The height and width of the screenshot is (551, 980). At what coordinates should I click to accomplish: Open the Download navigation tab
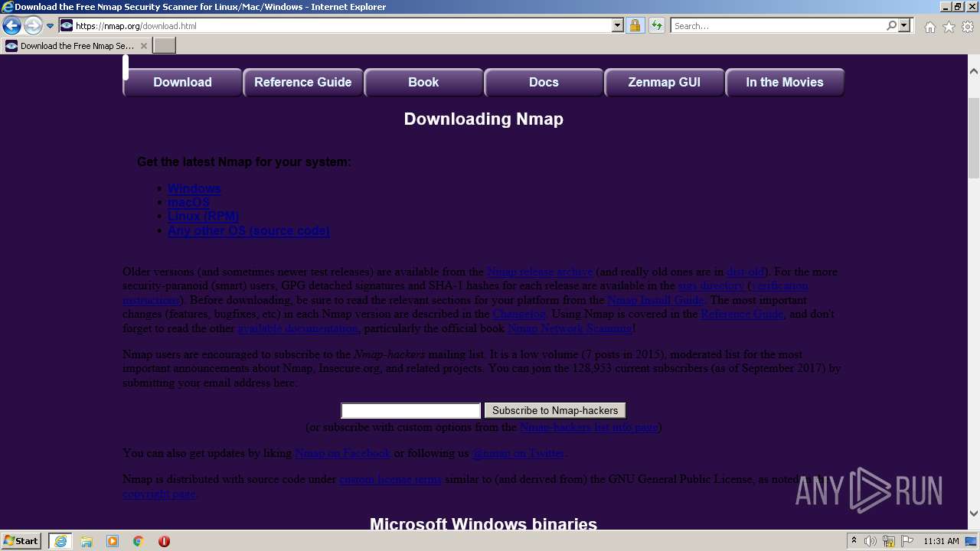coord(182,83)
